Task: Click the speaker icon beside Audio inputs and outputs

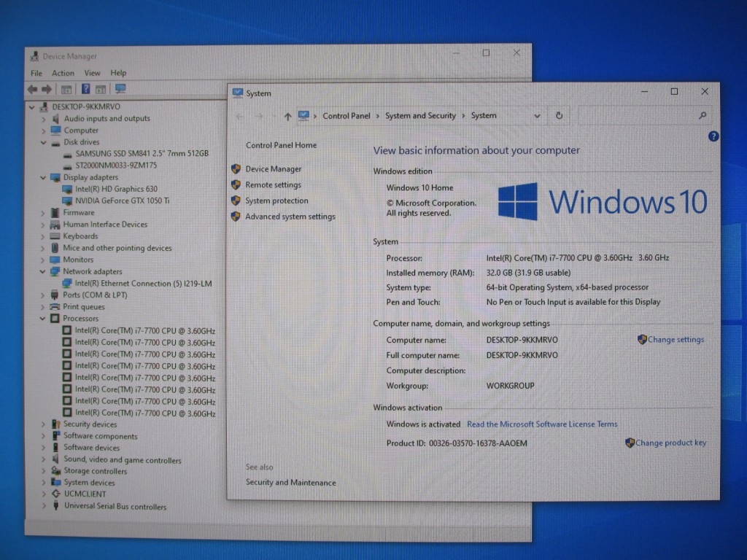Action: click(55, 118)
